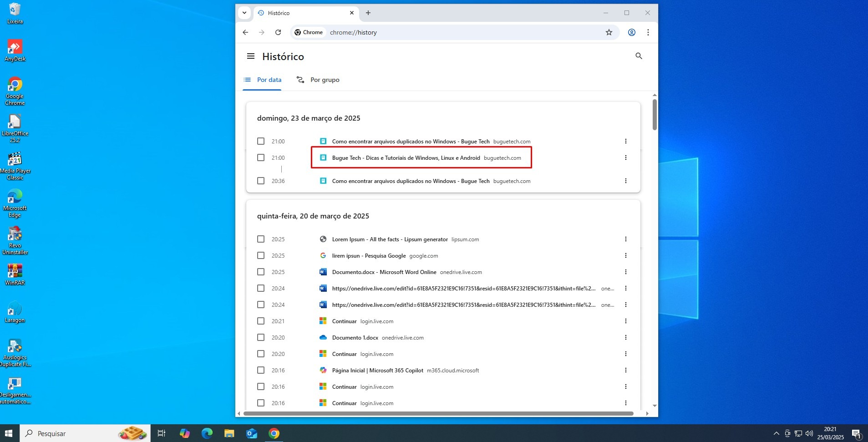Open the Chrome tab search chevron

coord(244,13)
